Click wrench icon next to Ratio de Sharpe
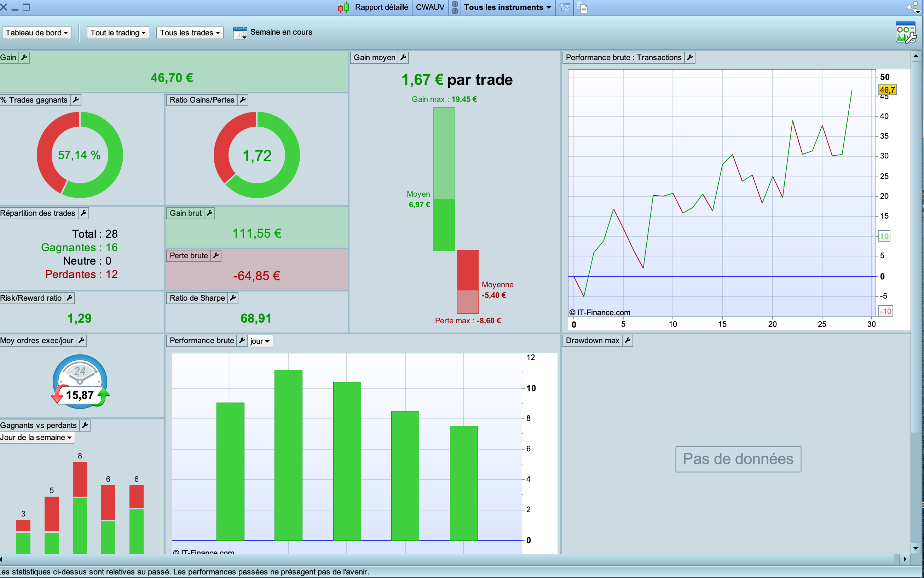This screenshot has height=578, width=924. (233, 298)
